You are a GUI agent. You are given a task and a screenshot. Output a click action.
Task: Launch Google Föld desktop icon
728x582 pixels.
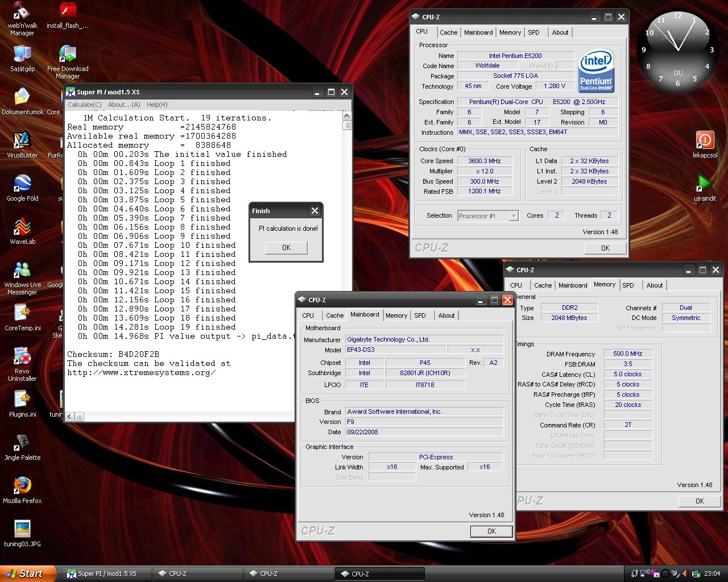(x=22, y=188)
